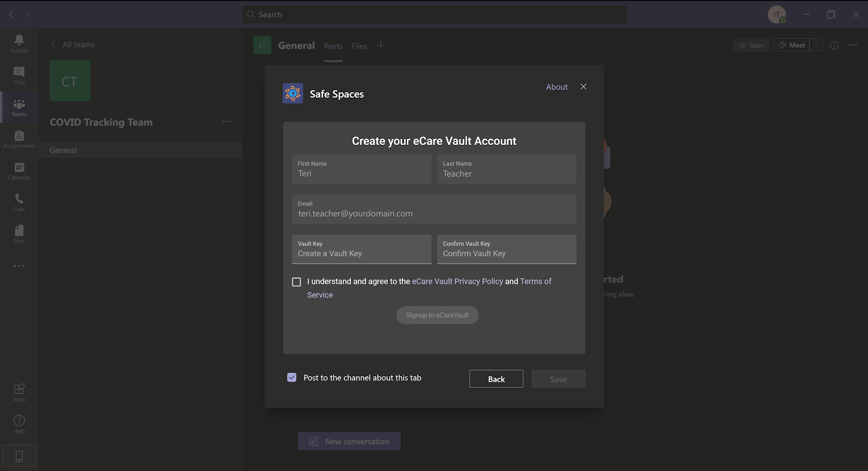Image resolution: width=868 pixels, height=471 pixels.
Task: Switch to the Posts tab
Action: pyautogui.click(x=333, y=46)
